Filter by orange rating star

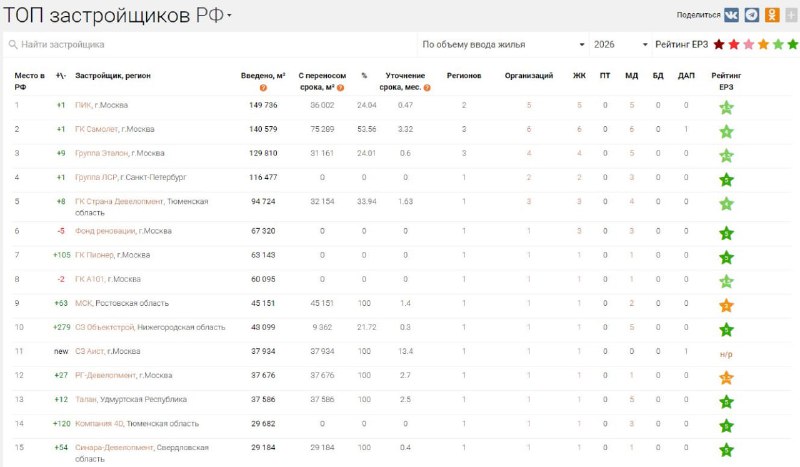pyautogui.click(x=763, y=44)
